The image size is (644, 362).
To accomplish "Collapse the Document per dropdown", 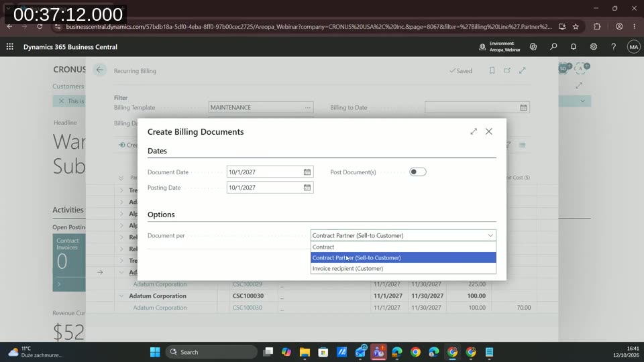I will 490,235.
